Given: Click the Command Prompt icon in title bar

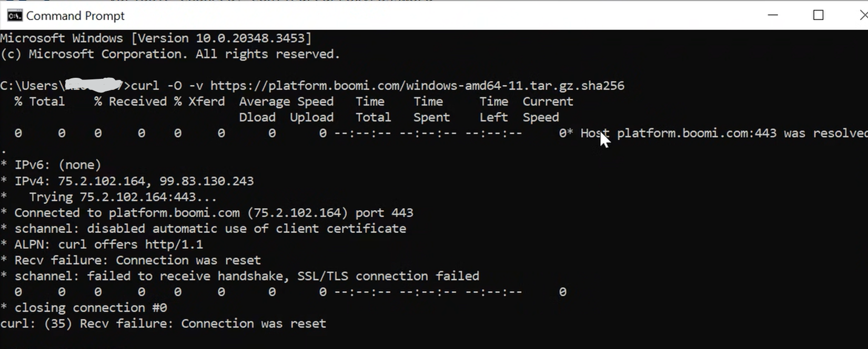Looking at the screenshot, I should point(14,15).
